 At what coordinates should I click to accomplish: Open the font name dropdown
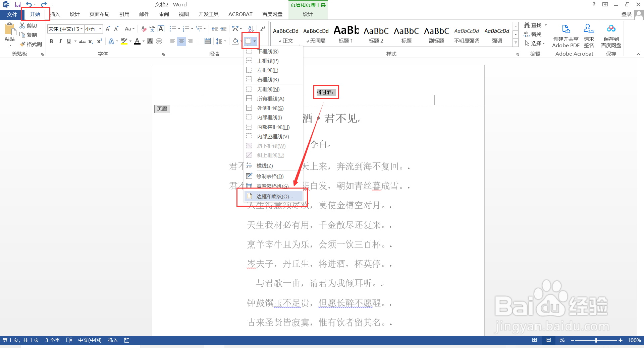pyautogui.click(x=81, y=29)
